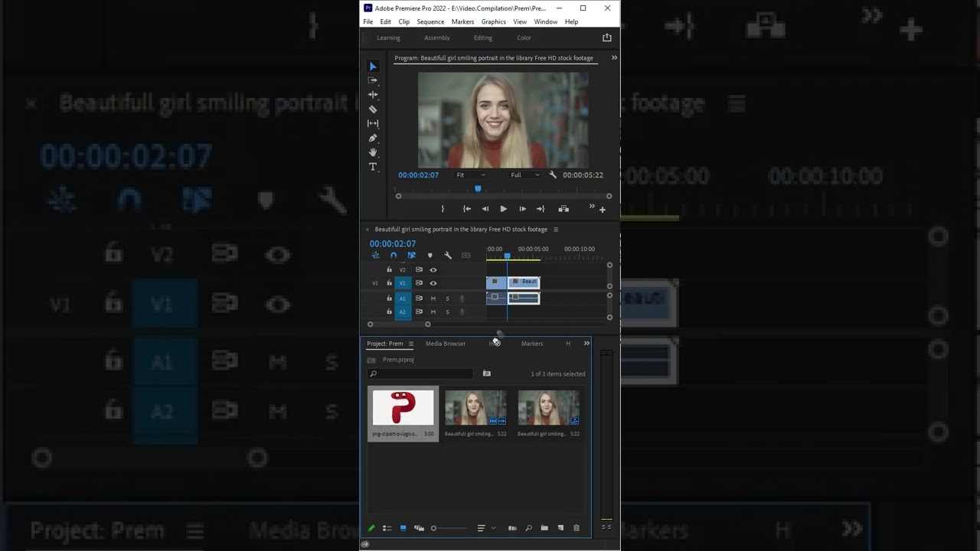Step forward one frame
Screen dimensions: 980x551
point(522,209)
